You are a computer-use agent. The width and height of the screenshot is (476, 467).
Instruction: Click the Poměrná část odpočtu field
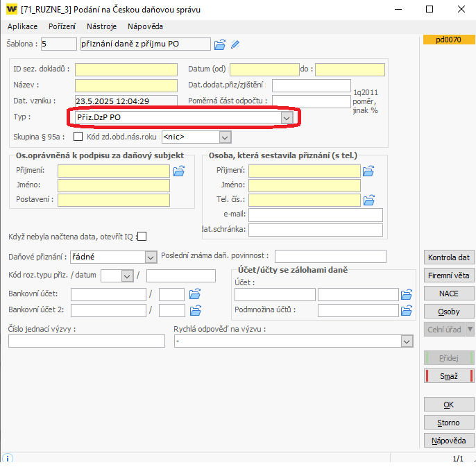click(312, 101)
